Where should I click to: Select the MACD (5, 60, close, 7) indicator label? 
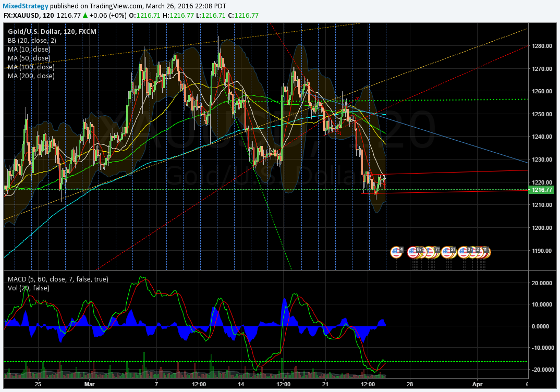pyautogui.click(x=58, y=279)
